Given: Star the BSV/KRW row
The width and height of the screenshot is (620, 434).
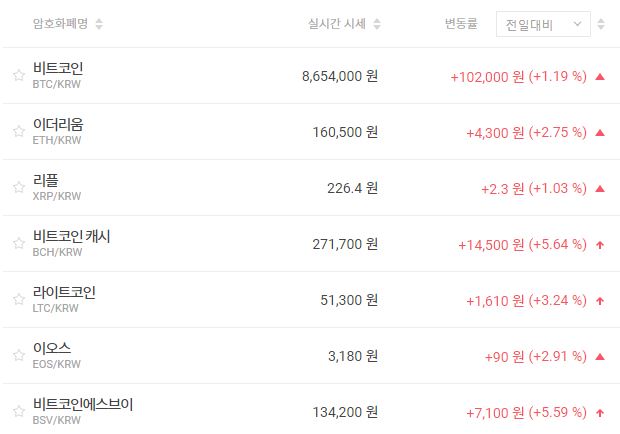Looking at the screenshot, I should [18, 411].
